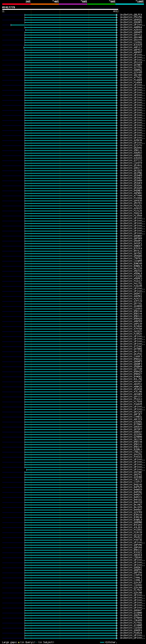Select hit UniRef100_P18624
This screenshot has height=644, width=146.
pos(131,633)
